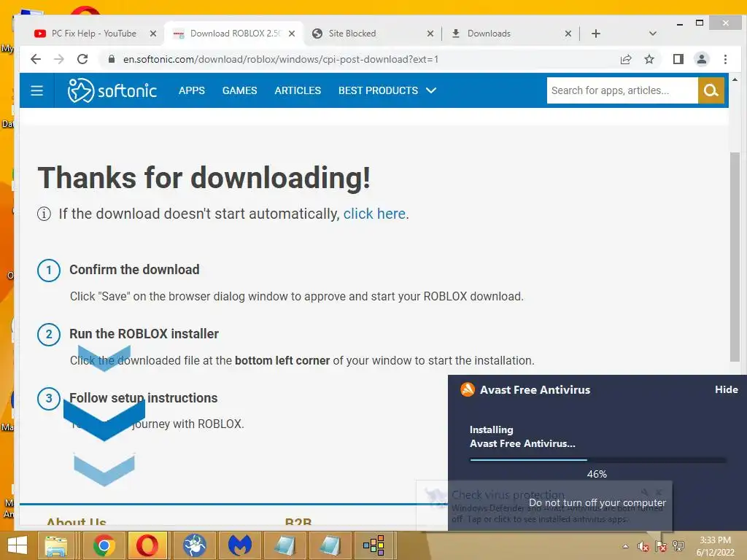Open Opera from taskbar

coord(147,545)
